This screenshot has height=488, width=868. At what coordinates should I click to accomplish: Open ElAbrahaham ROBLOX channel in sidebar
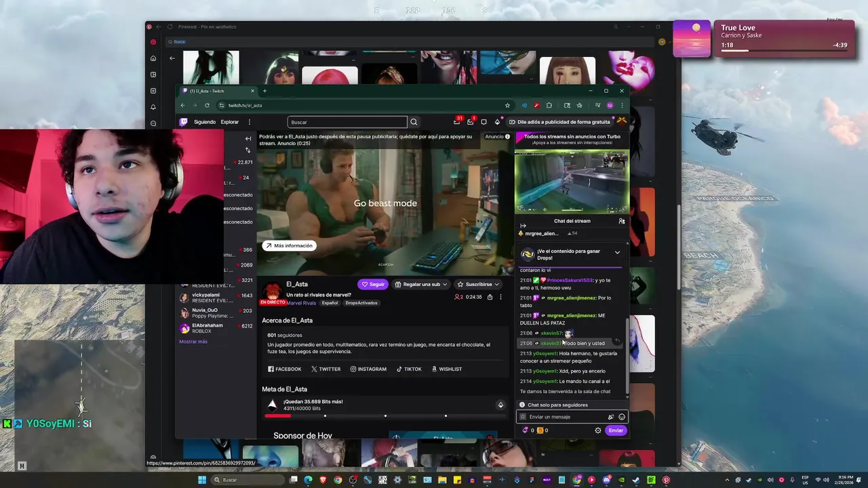[214, 328]
